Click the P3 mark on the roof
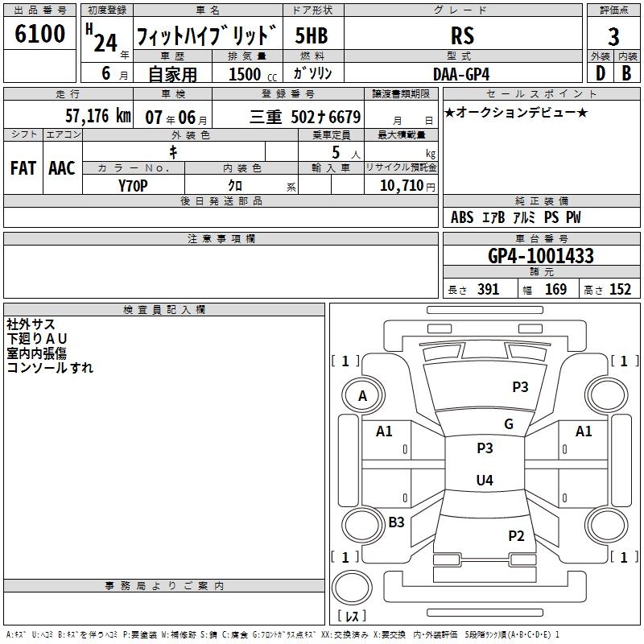 pyautogui.click(x=485, y=448)
